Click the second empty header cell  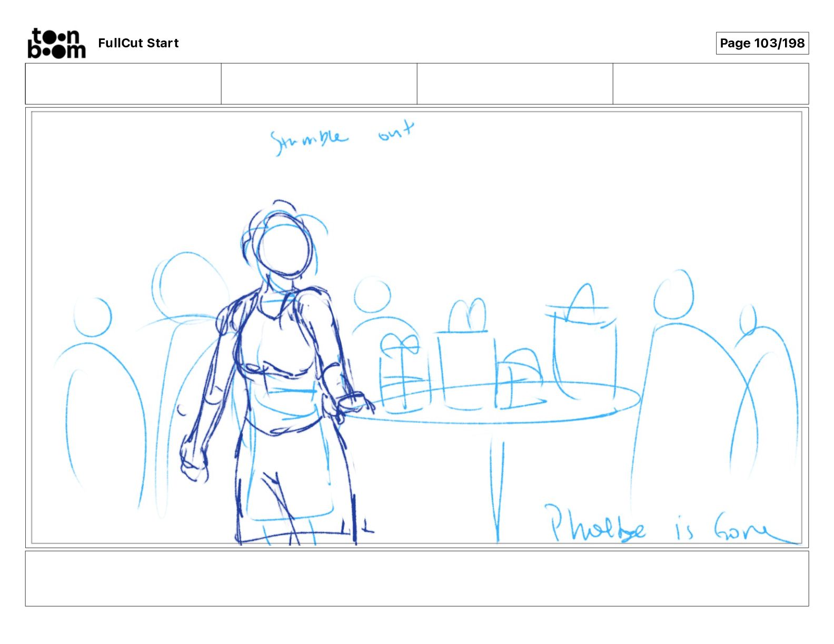click(x=319, y=84)
